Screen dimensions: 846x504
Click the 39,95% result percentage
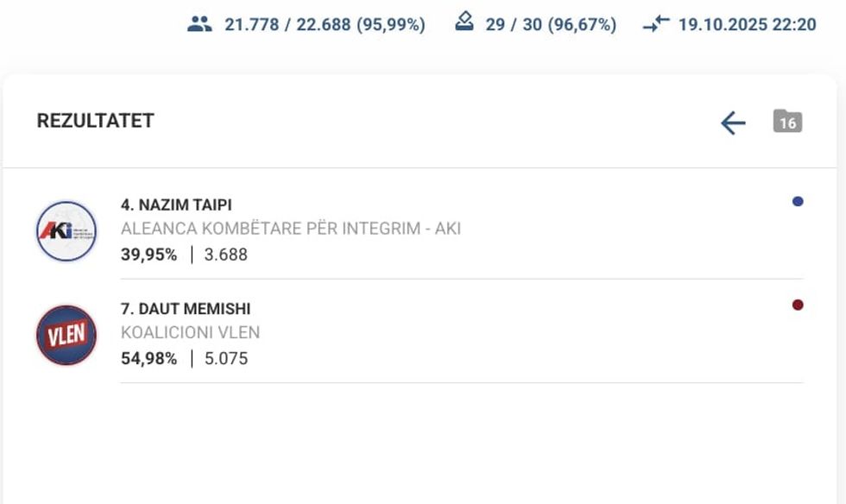coord(148,255)
